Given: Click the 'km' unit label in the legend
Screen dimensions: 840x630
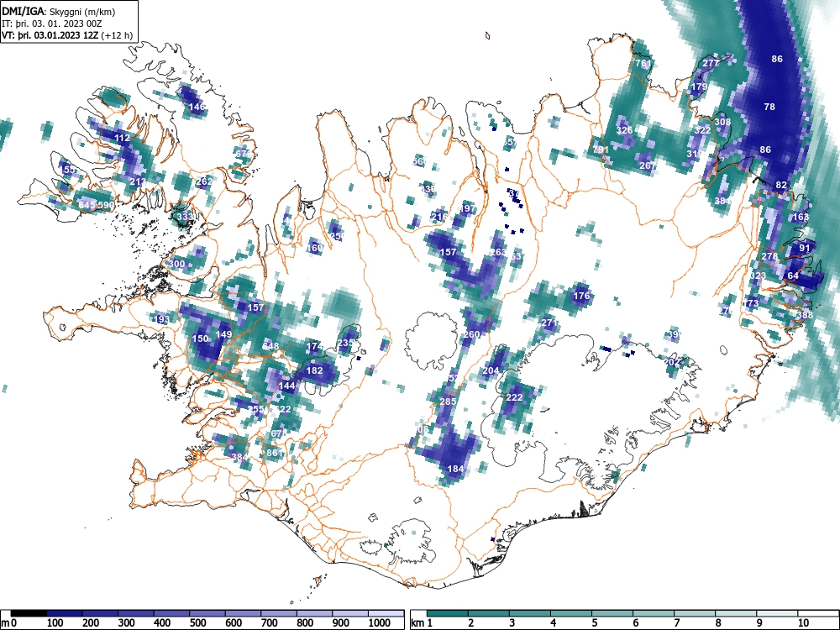Looking at the screenshot, I should [417, 623].
